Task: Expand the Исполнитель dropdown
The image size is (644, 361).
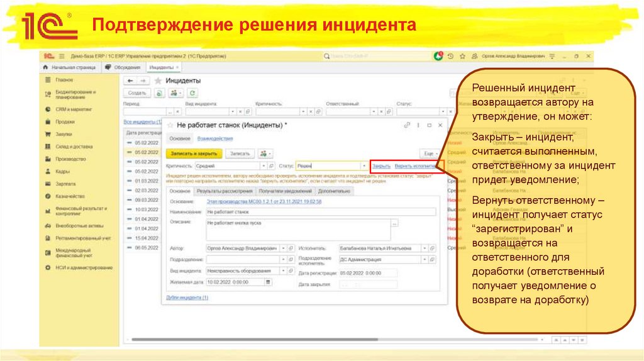Action: pyautogui.click(x=425, y=248)
